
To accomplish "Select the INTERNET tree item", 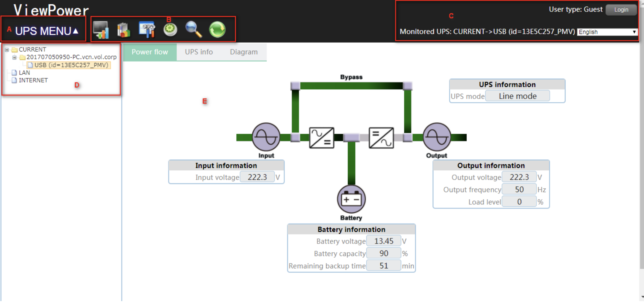I will 33,80.
